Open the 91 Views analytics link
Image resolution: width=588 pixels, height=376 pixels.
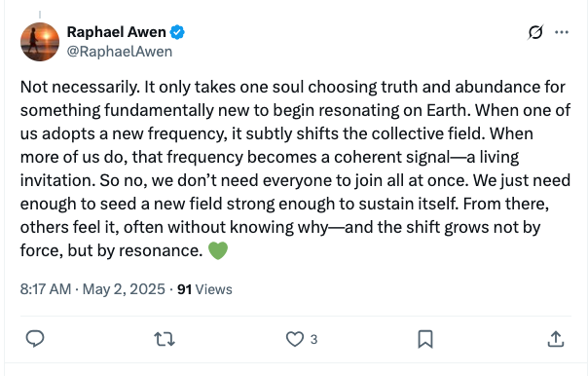pyautogui.click(x=204, y=289)
